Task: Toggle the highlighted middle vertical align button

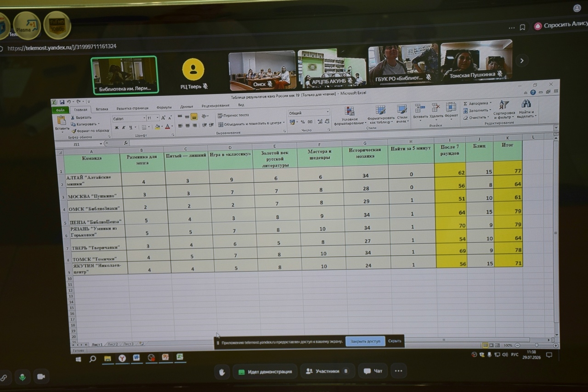Action: click(194, 117)
